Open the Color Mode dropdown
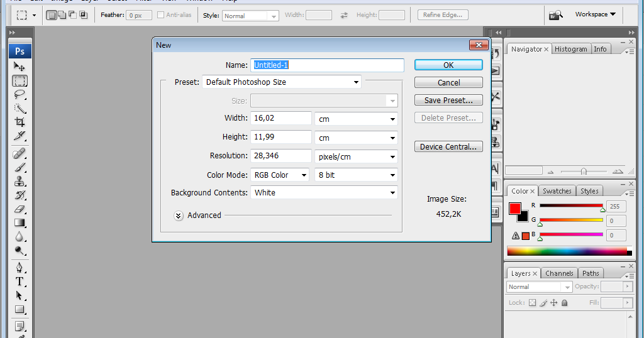The image size is (644, 338). point(280,175)
